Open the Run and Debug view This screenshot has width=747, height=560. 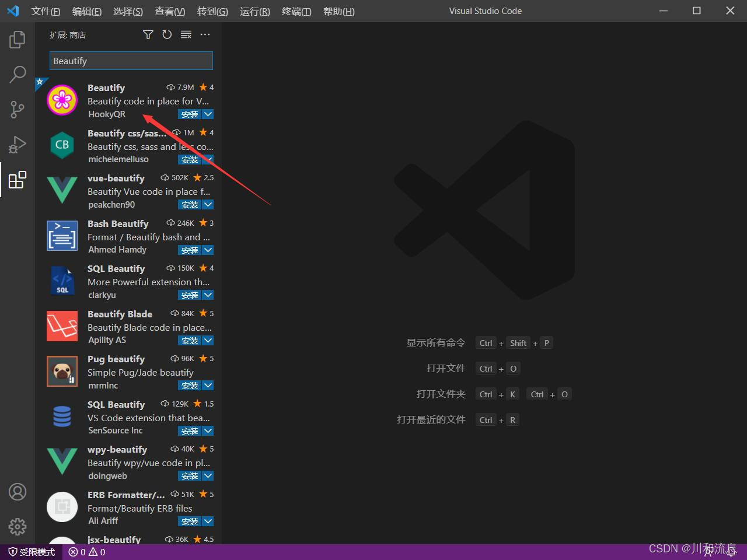click(x=18, y=144)
